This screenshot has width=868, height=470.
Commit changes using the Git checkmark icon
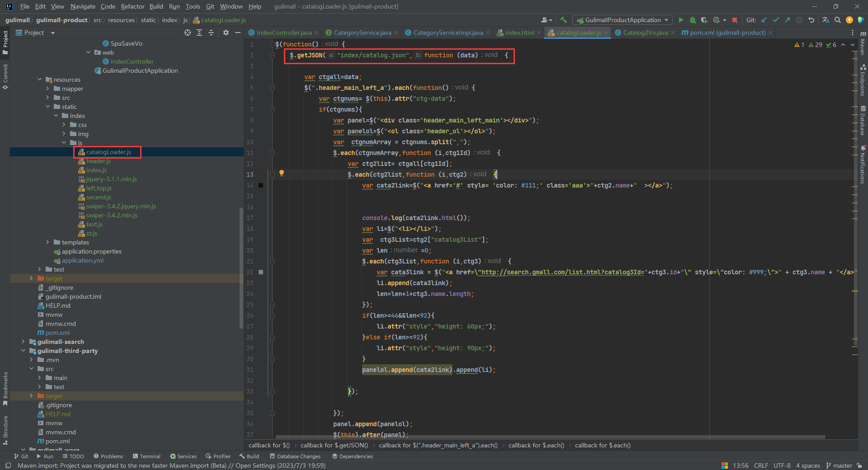[776, 20]
